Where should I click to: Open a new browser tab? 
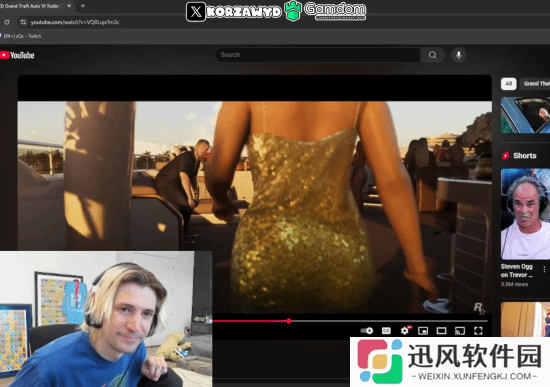83,6
